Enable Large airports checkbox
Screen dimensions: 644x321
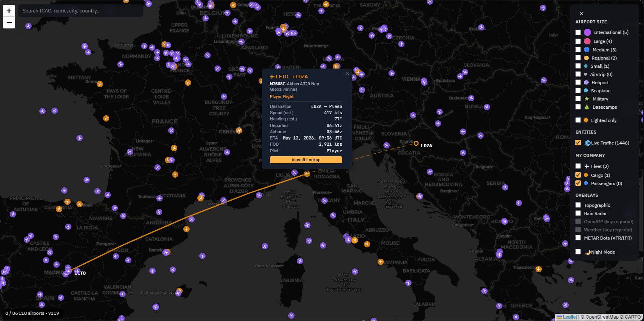point(578,41)
